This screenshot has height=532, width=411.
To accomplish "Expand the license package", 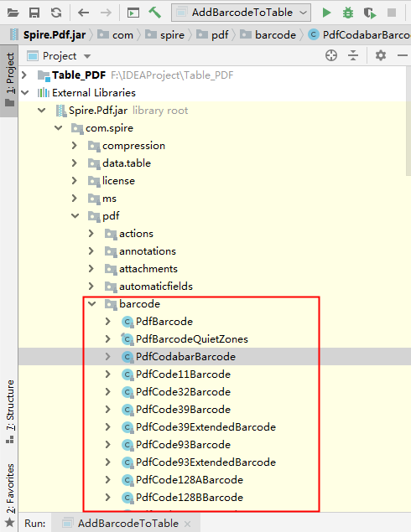I will [x=75, y=181].
